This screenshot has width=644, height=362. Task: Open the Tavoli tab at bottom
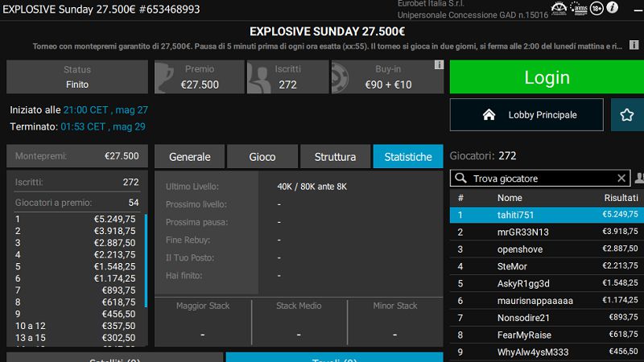[x=334, y=357]
